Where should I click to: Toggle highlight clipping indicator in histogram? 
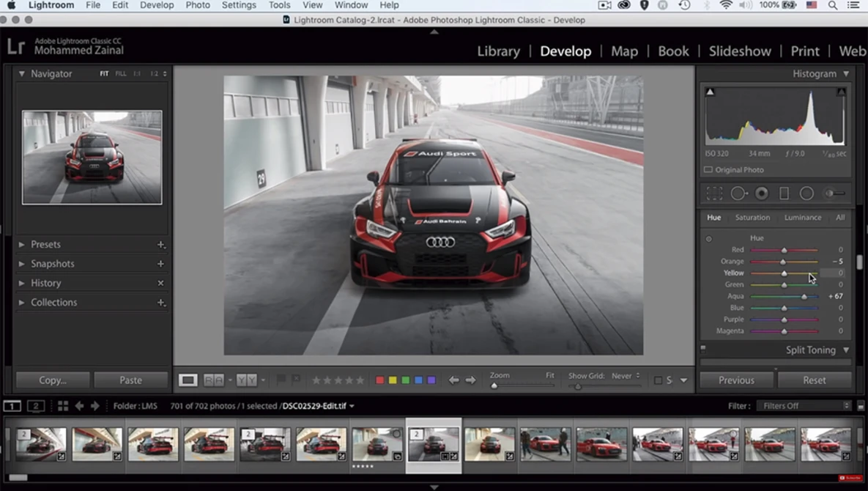pos(841,92)
